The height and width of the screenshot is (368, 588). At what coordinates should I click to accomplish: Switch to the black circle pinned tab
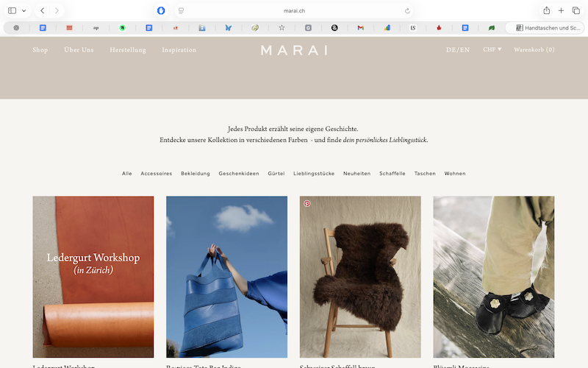pos(334,28)
